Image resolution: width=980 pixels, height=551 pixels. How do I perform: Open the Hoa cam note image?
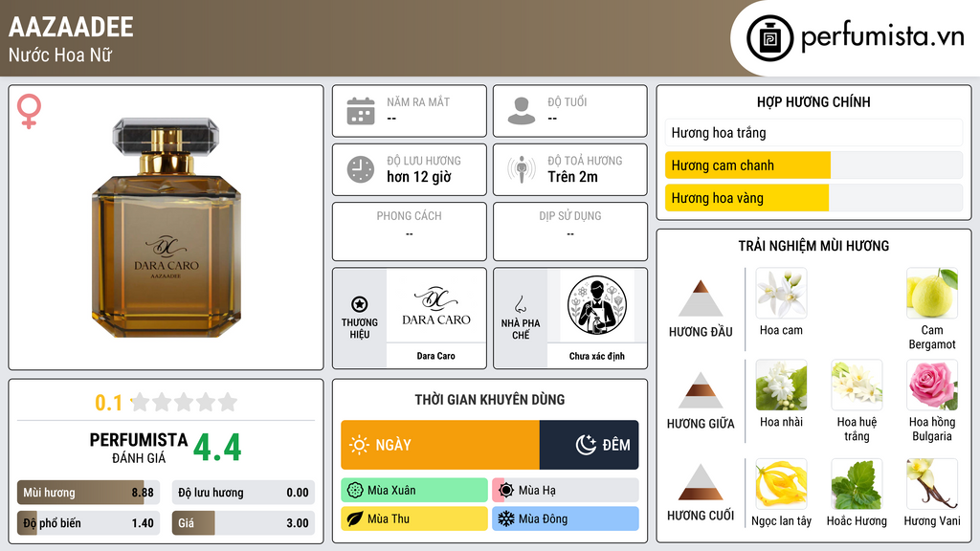[x=781, y=294]
